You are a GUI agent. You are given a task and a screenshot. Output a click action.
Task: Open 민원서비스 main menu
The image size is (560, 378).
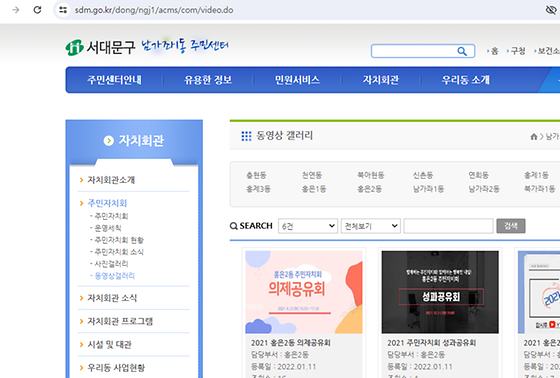[x=297, y=80]
